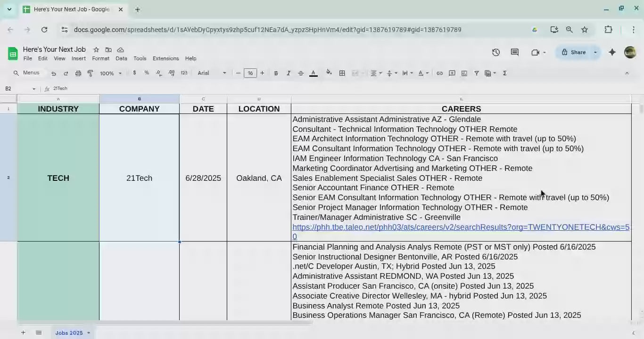Click the borders grid icon
644x339 pixels.
(342, 73)
